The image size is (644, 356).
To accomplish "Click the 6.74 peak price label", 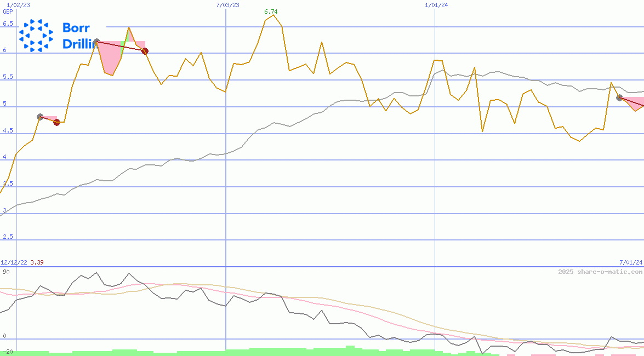I will pos(270,10).
